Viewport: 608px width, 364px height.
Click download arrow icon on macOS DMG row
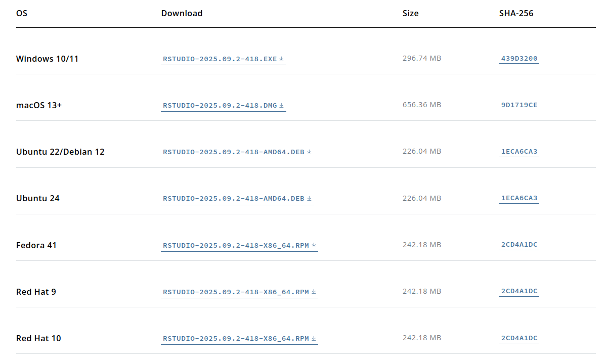[282, 106]
